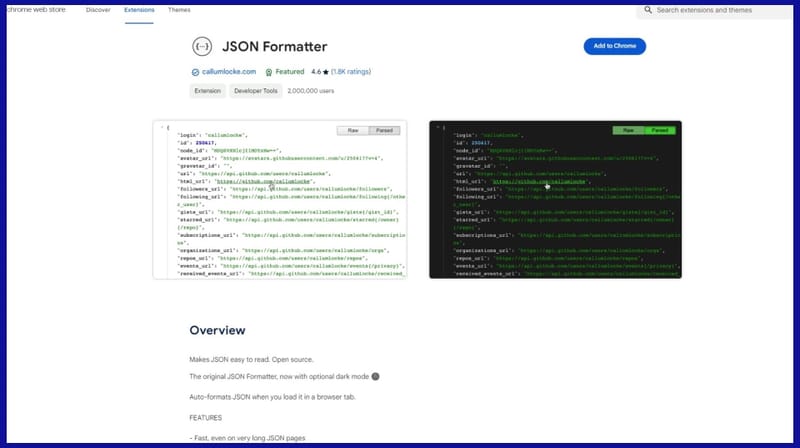Select Parsed in the dark screenshot
The height and width of the screenshot is (448, 800).
[659, 130]
